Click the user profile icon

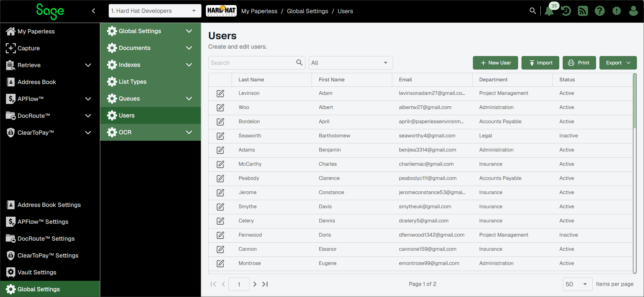point(634,11)
